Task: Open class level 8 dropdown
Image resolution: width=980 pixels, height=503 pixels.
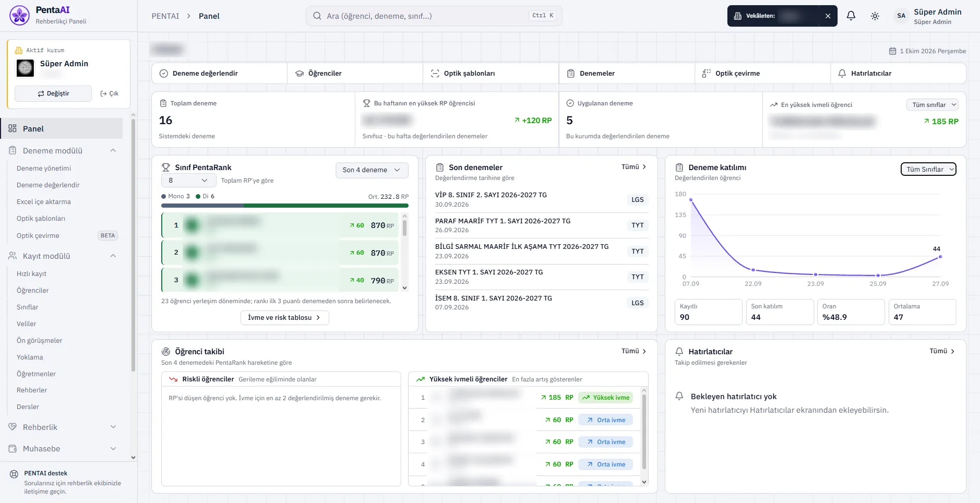Action: click(x=188, y=181)
